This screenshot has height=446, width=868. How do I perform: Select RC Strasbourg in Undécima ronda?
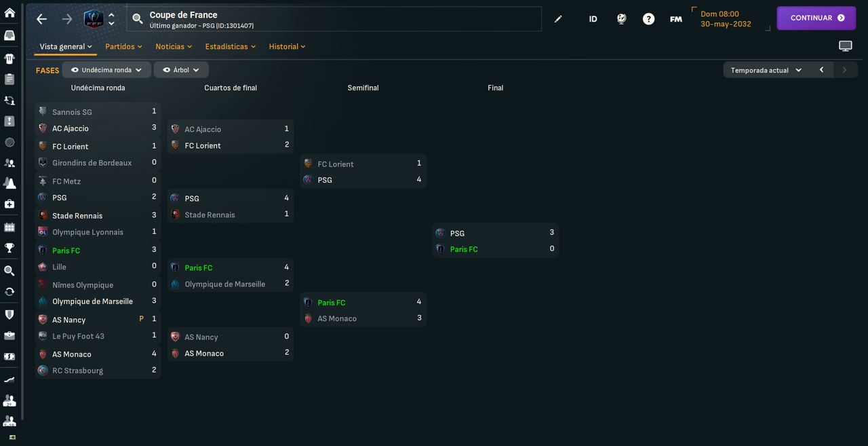[77, 371]
